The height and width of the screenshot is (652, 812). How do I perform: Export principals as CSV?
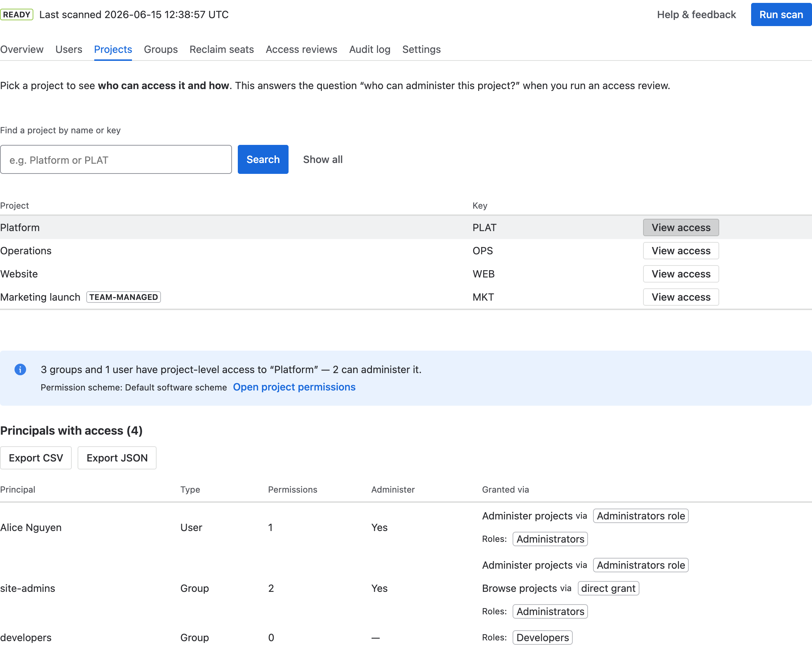[36, 458]
